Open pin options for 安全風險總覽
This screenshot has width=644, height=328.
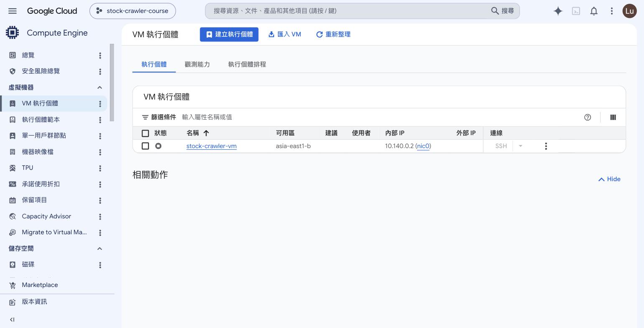tap(100, 72)
